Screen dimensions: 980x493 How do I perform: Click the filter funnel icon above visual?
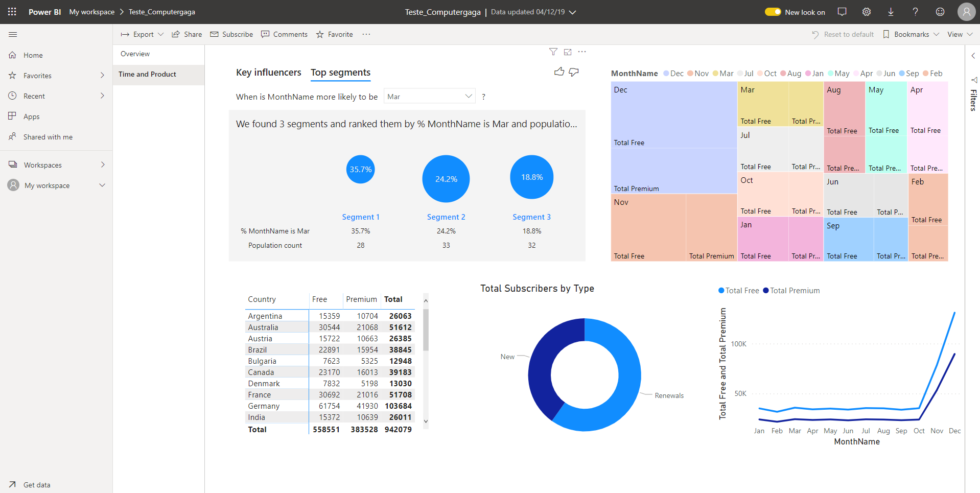tap(553, 52)
